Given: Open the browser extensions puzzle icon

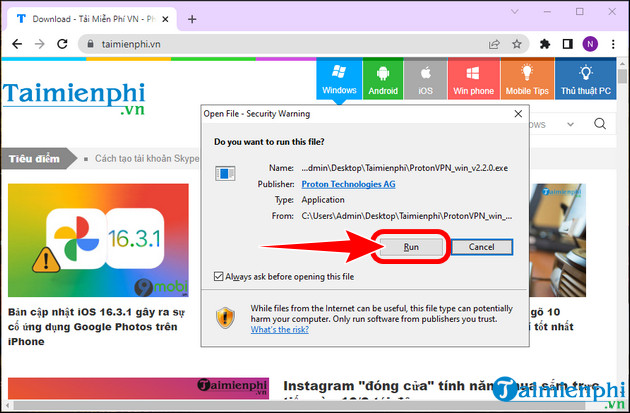Looking at the screenshot, I should point(545,44).
